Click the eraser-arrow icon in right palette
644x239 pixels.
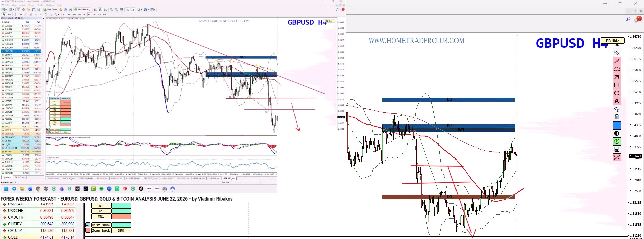click(x=617, y=109)
